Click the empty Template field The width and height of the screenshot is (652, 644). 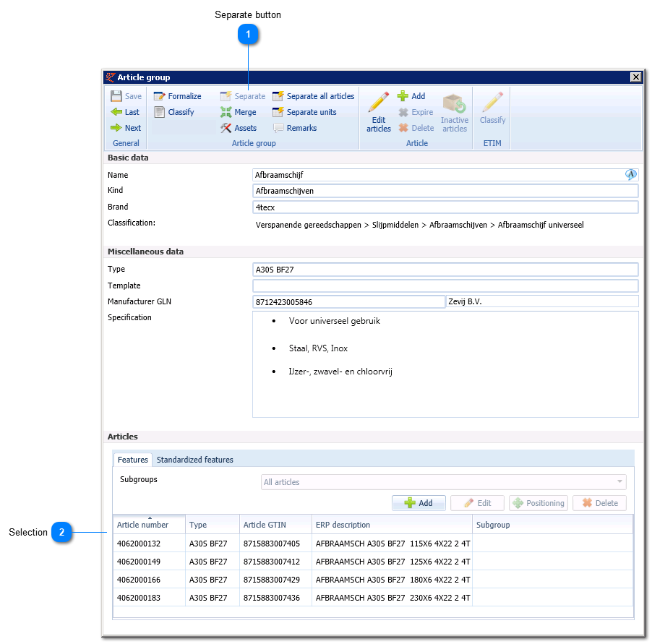[x=445, y=285]
